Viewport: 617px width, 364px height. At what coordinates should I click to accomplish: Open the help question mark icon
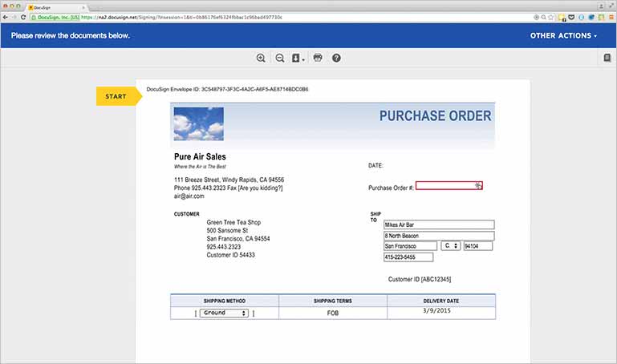337,58
